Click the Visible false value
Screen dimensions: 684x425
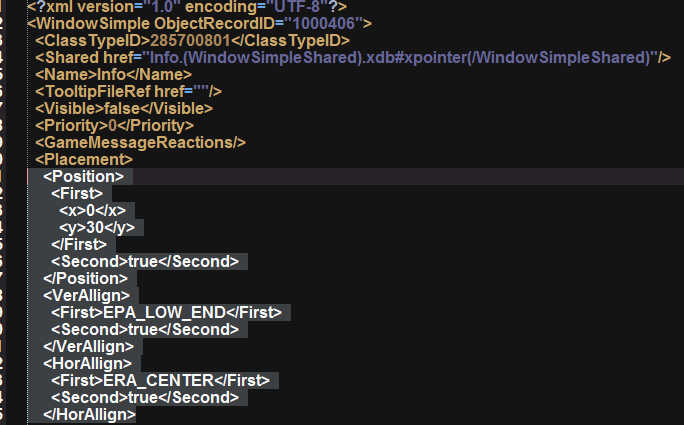click(122, 108)
